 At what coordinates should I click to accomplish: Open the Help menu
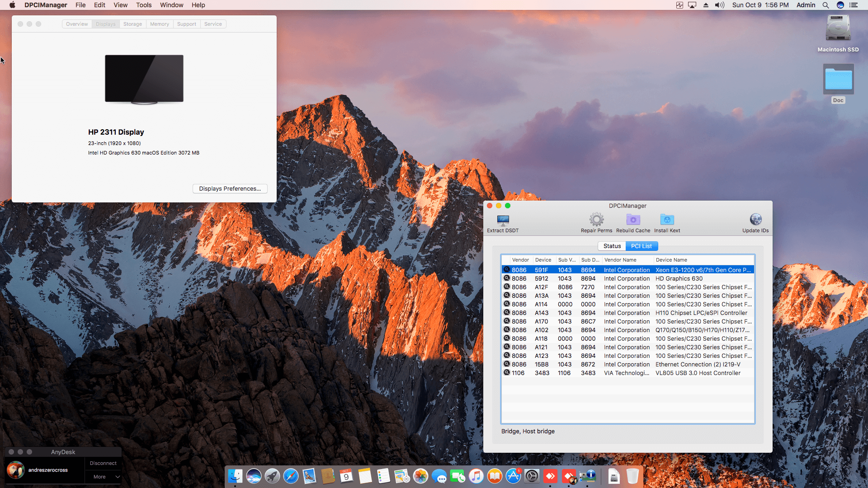tap(198, 5)
